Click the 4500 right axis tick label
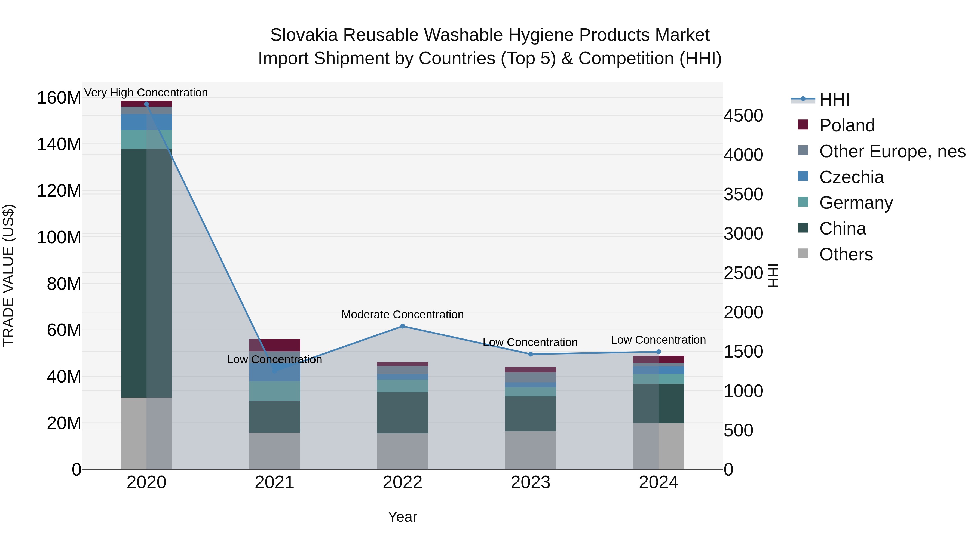The height and width of the screenshot is (551, 980). [x=743, y=116]
